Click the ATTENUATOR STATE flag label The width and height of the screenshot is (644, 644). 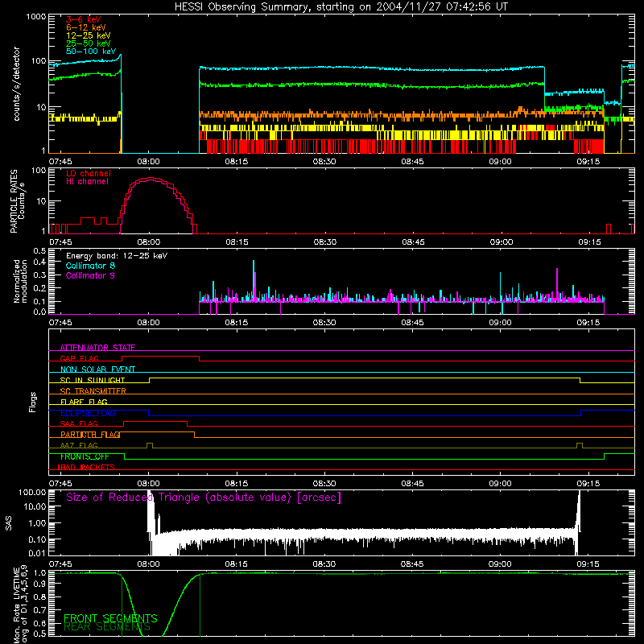click(97, 348)
